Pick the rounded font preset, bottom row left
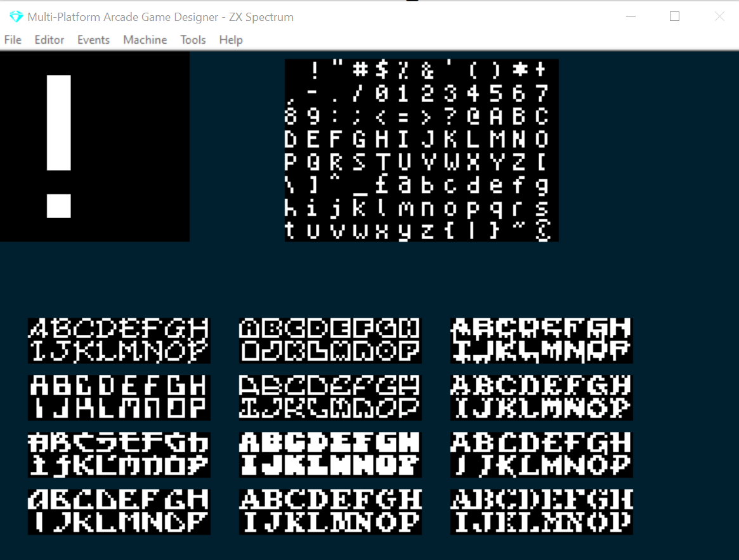739x560 pixels. pyautogui.click(x=119, y=511)
